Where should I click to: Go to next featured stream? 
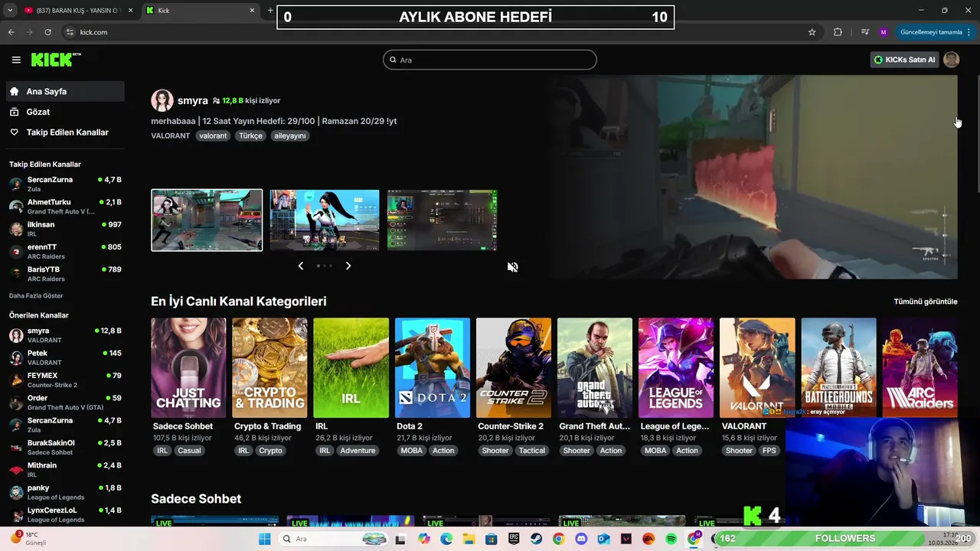coord(348,266)
